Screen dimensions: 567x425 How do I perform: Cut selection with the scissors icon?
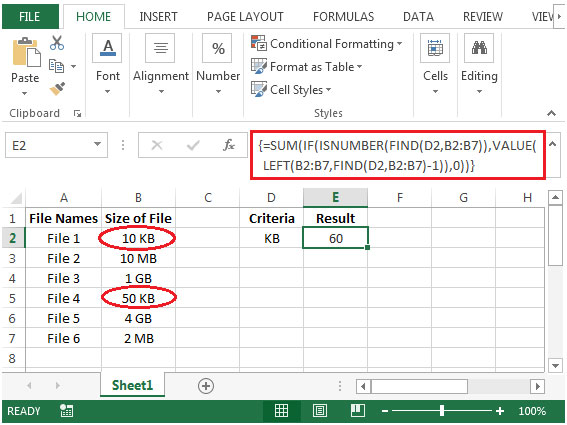pyautogui.click(x=57, y=43)
